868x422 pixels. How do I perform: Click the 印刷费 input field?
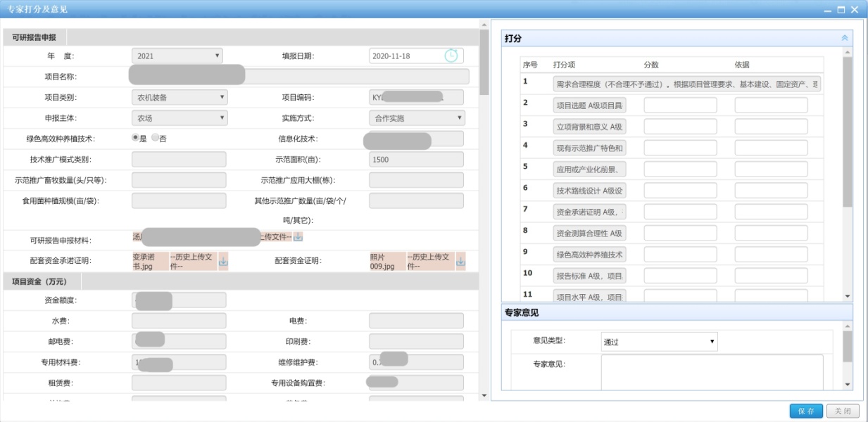click(416, 341)
